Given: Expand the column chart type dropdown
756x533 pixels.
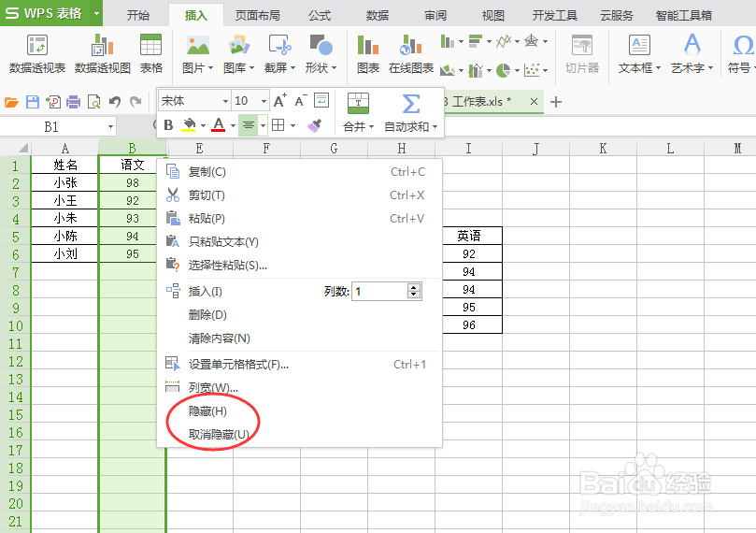Looking at the screenshot, I should tap(461, 41).
